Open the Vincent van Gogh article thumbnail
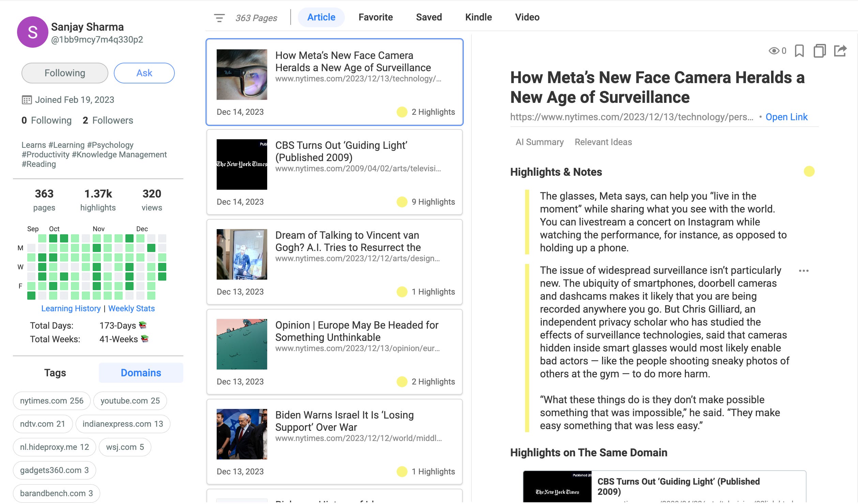Viewport: 858px width, 504px height. 242,254
